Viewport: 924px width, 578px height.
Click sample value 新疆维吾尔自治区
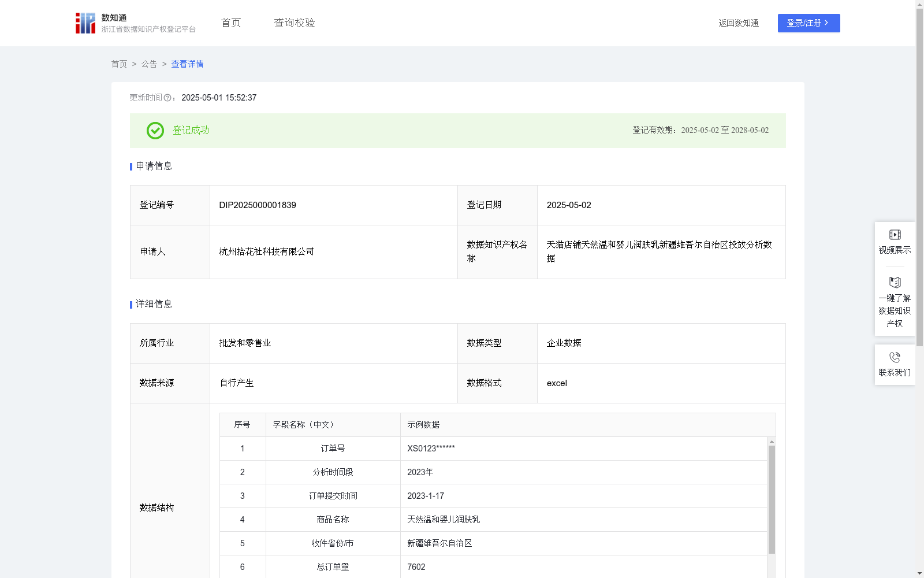click(x=439, y=543)
